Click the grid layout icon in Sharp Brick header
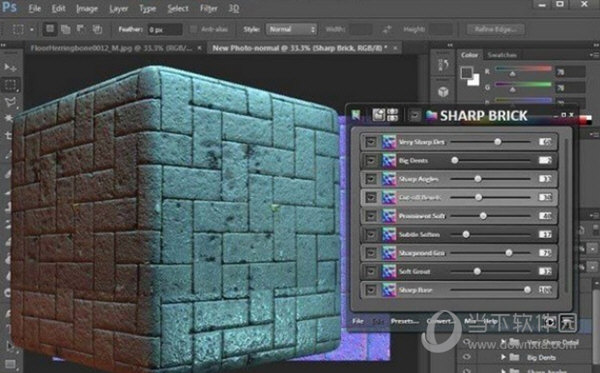This screenshot has height=373, width=600. (x=393, y=115)
